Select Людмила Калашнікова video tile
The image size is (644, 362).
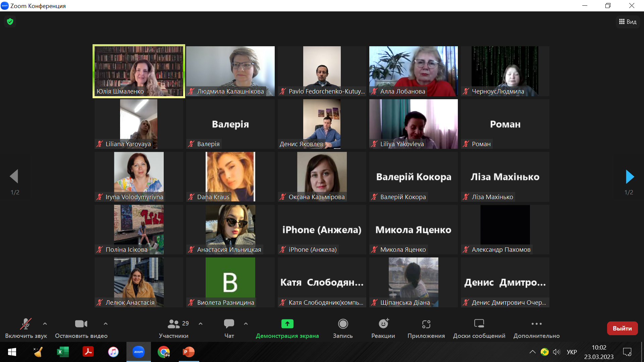tap(230, 71)
